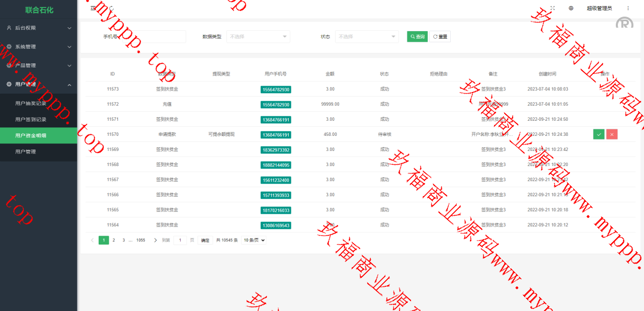Open 用户签到记录 in the sidebar

31,119
